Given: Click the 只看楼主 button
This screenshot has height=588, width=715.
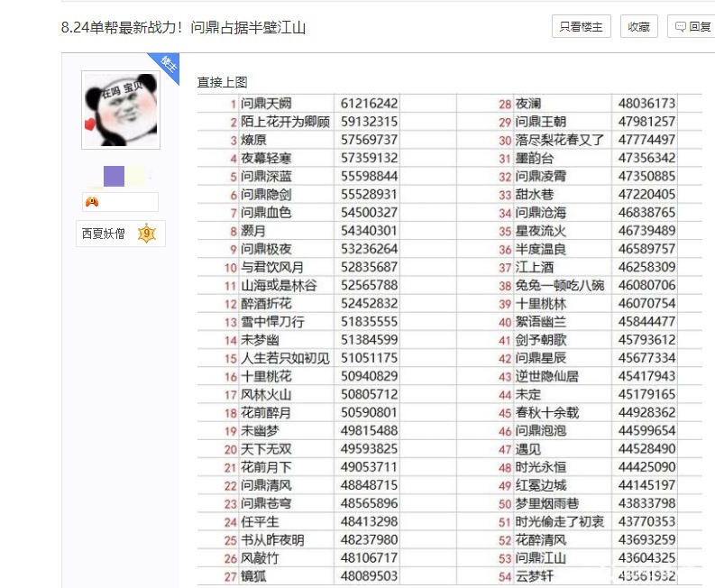Looking at the screenshot, I should (581, 26).
